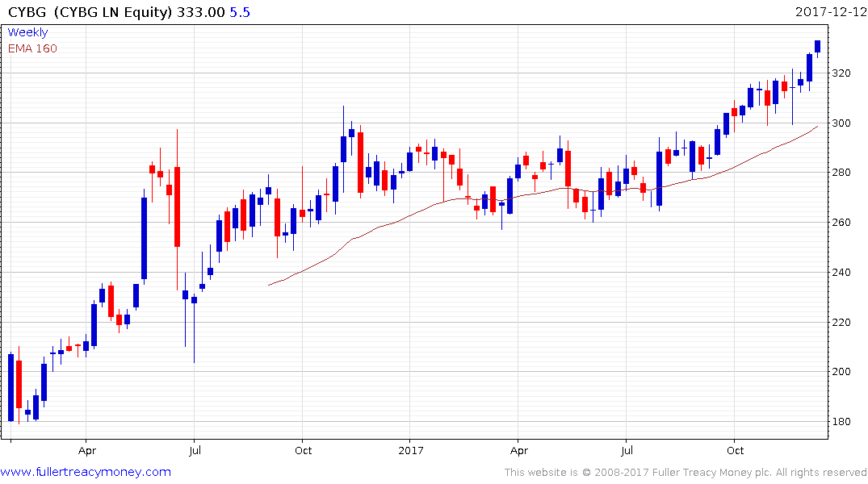The image size is (868, 484).
Task: Click the www.fullertreacymoney.com link
Action: coord(86,473)
